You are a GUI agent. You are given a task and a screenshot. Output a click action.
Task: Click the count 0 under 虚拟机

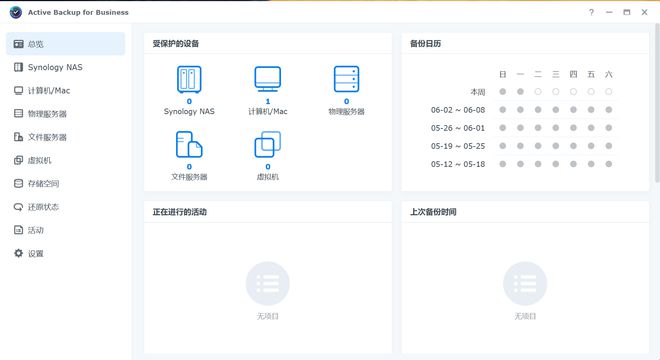point(268,167)
